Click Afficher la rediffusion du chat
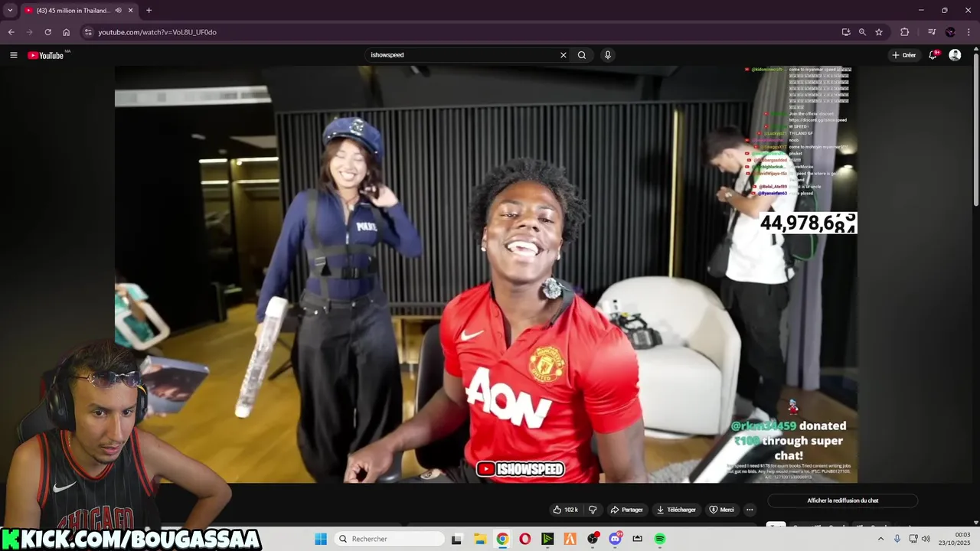The height and width of the screenshot is (551, 980). point(842,500)
